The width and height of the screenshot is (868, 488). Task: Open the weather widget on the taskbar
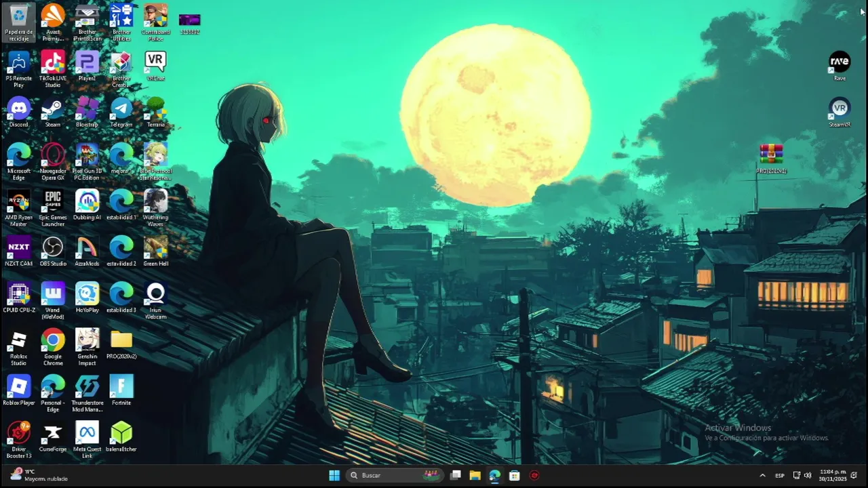(x=39, y=475)
